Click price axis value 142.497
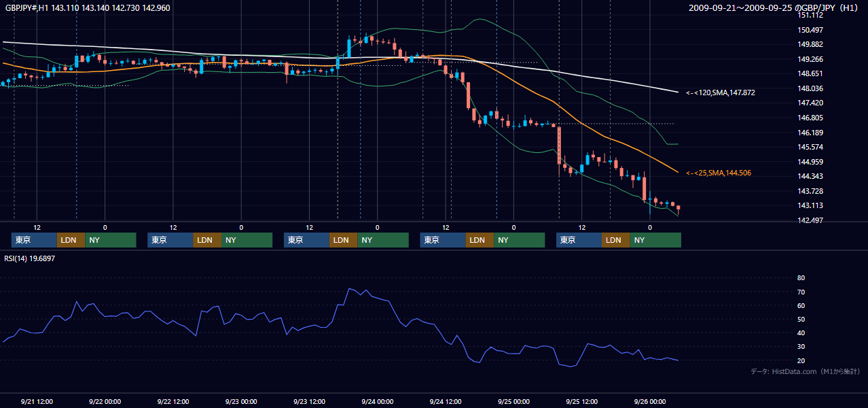The height and width of the screenshot is (408, 868). tap(810, 220)
